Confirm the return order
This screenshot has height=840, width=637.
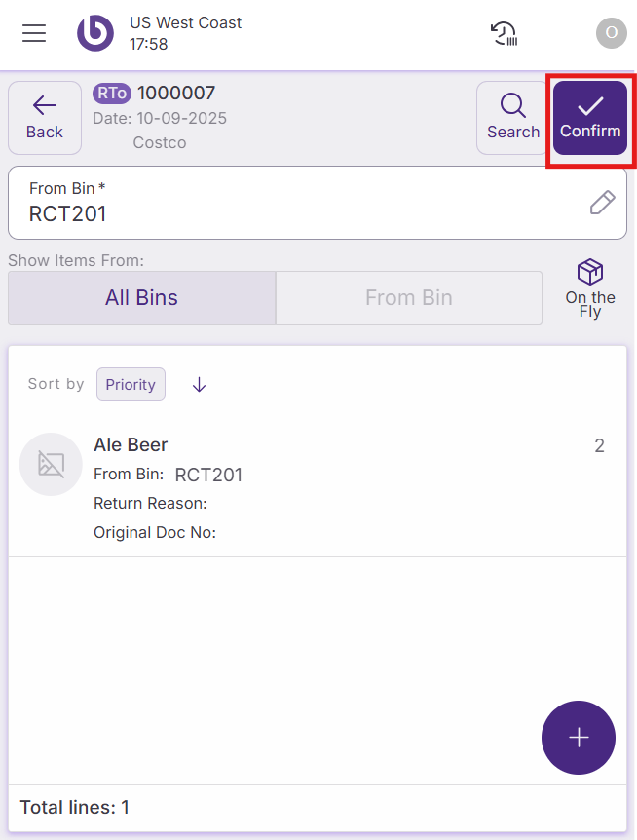pos(590,118)
